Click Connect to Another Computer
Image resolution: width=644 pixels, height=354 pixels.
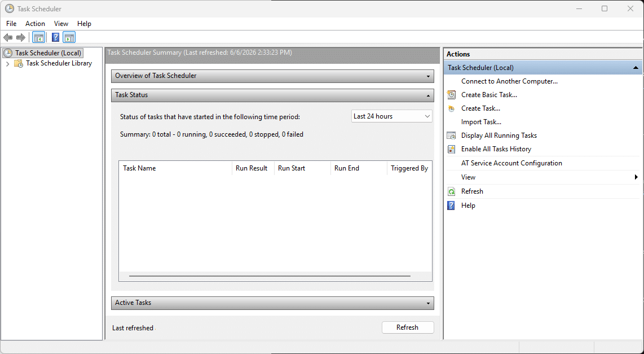click(509, 81)
